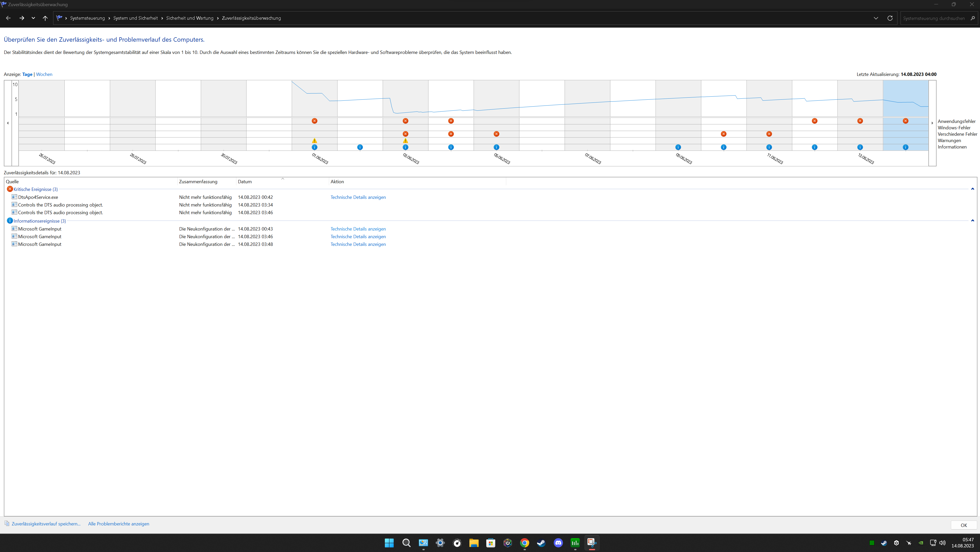Collapse the Informationsereignisse group
Image resolution: width=980 pixels, height=552 pixels.
(972, 221)
